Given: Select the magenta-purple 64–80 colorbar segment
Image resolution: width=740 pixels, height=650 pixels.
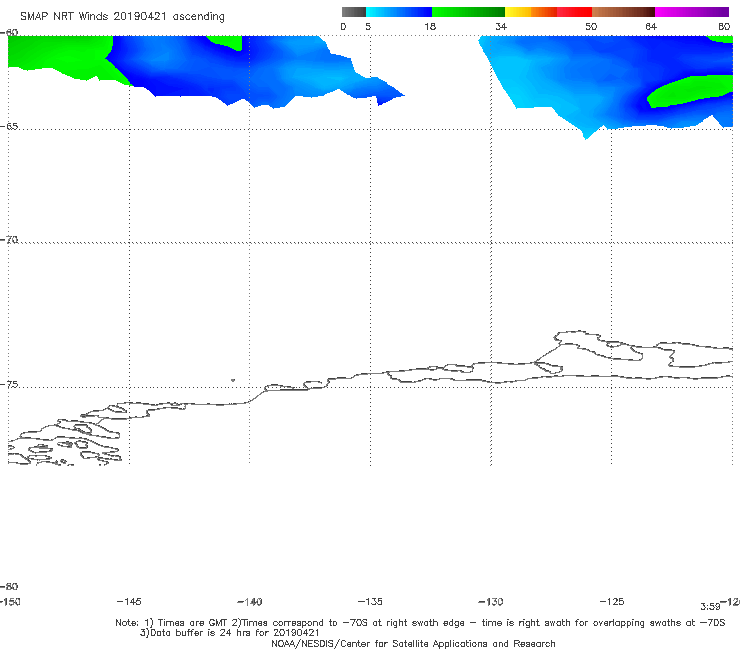Looking at the screenshot, I should point(692,12).
